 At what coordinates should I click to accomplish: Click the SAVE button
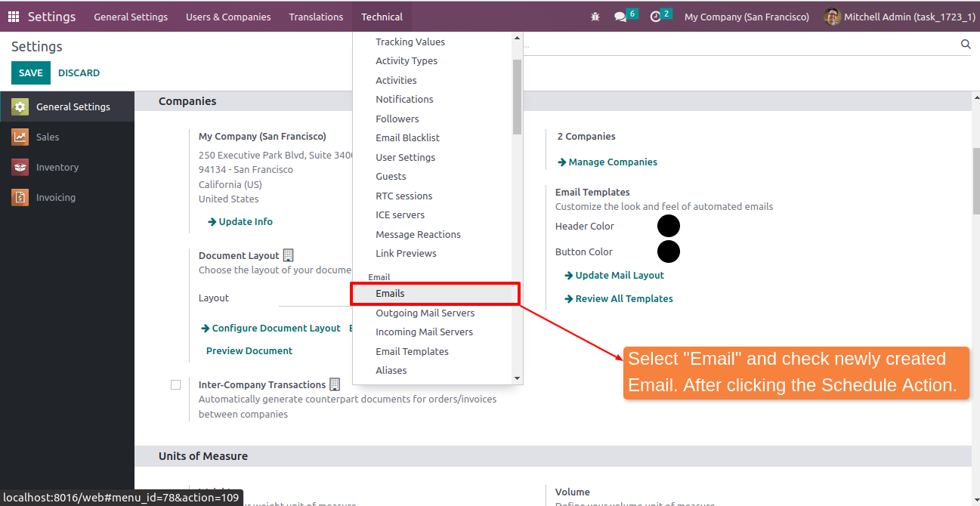tap(31, 73)
